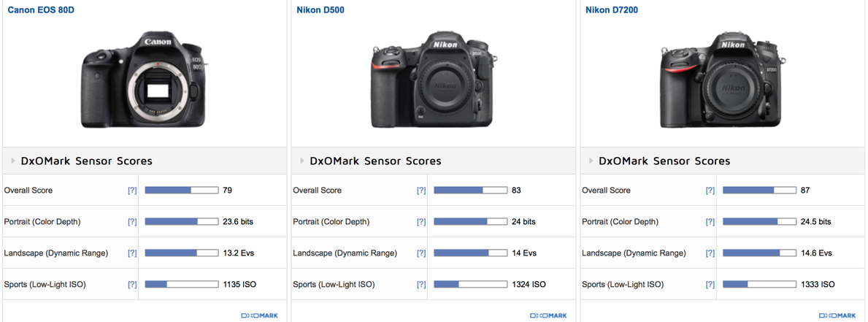Viewport: 868px width, 322px height.
Task: Open Overall Score help [?] for Nikon D500
Action: pos(421,191)
